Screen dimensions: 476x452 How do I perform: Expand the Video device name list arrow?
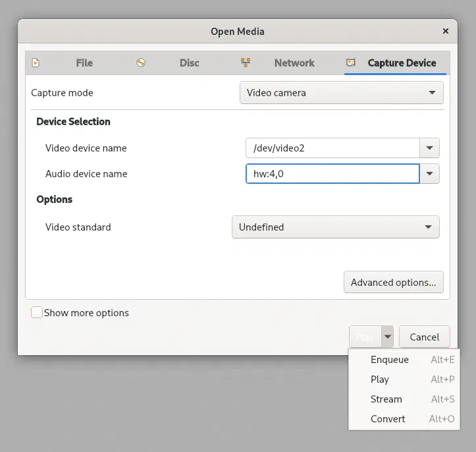click(429, 148)
